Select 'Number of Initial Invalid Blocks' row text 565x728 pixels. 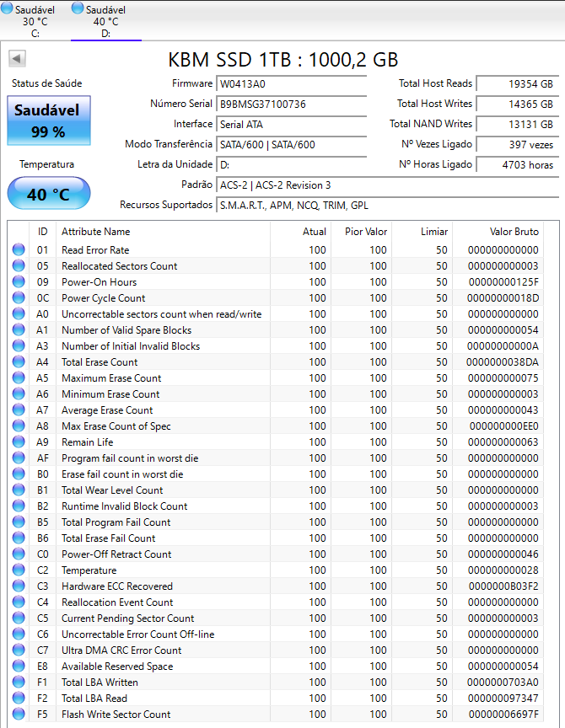click(x=131, y=346)
